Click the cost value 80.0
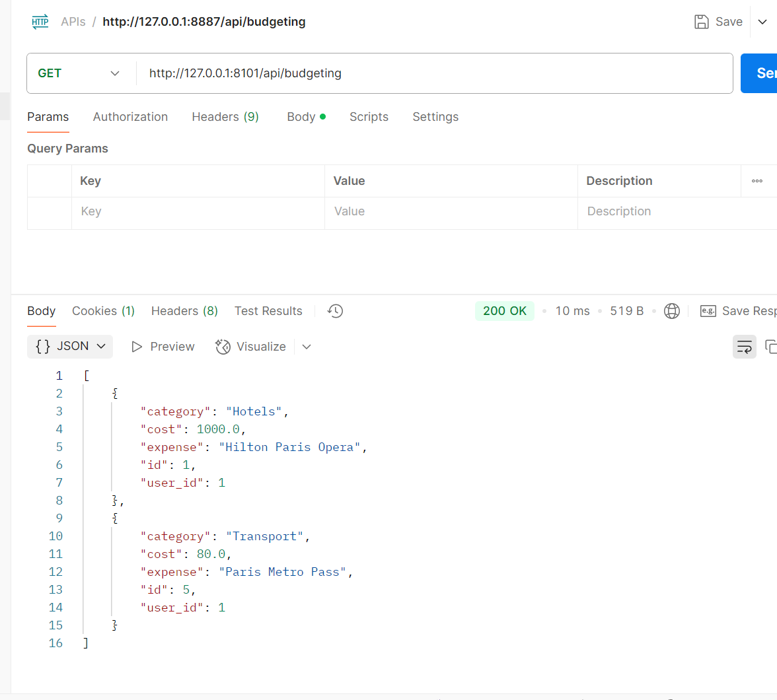Screen dimensions: 777x700 211,554
